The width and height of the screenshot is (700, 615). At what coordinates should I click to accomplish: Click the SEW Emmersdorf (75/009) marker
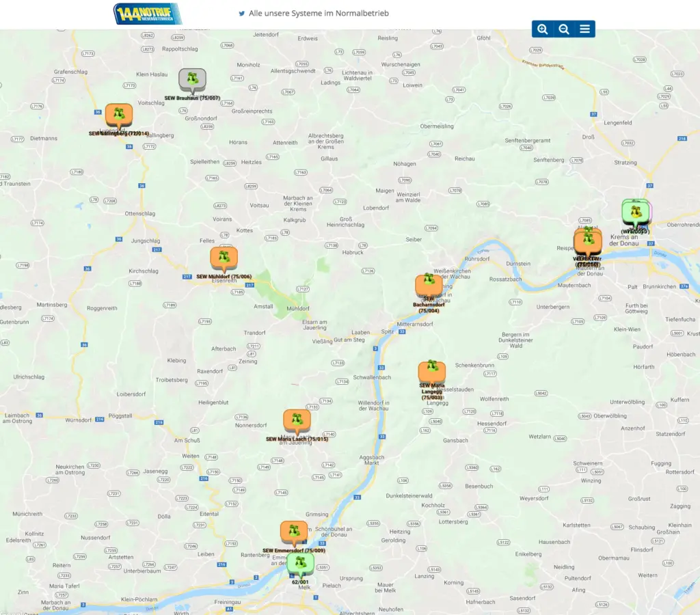click(294, 532)
